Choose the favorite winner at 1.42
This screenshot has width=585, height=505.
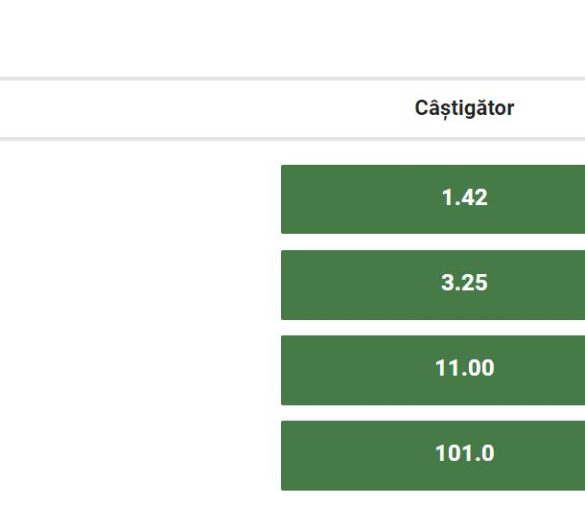[x=433, y=199]
